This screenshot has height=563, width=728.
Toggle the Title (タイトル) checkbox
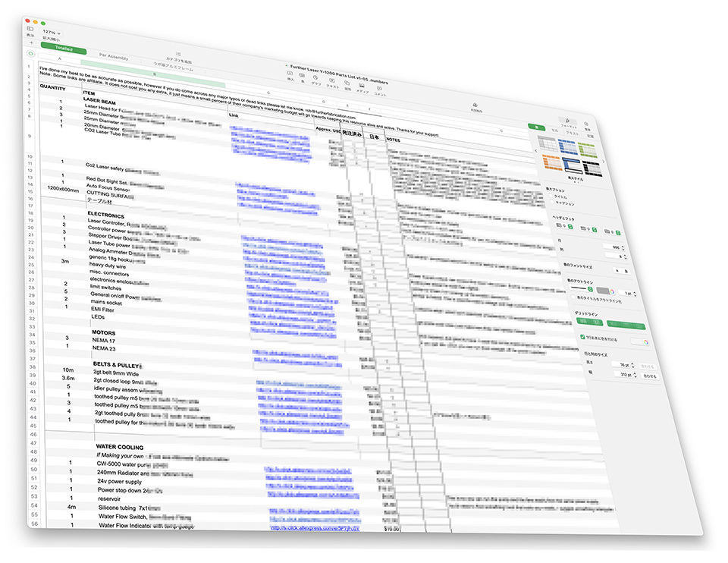551,196
